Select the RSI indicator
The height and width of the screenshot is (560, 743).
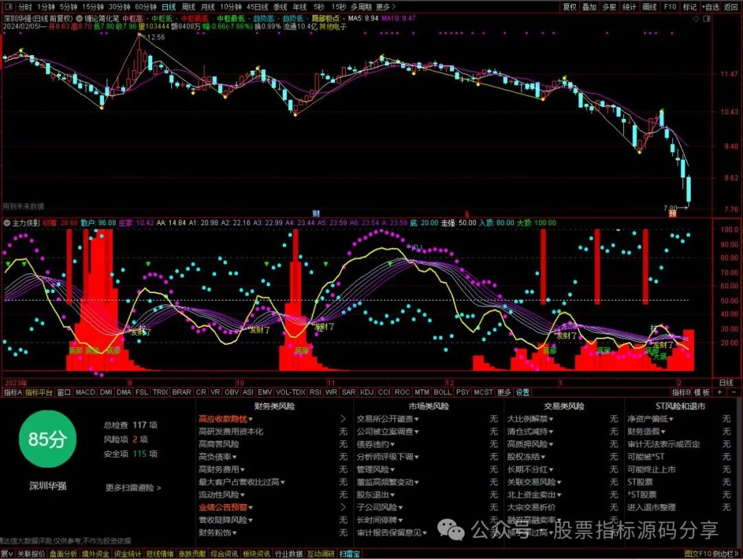pos(315,392)
